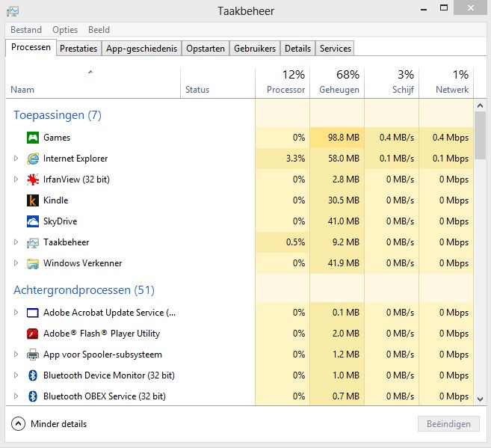Image resolution: width=491 pixels, height=448 pixels.
Task: Click the Windows Verkenner folder icon
Action: coord(33,263)
